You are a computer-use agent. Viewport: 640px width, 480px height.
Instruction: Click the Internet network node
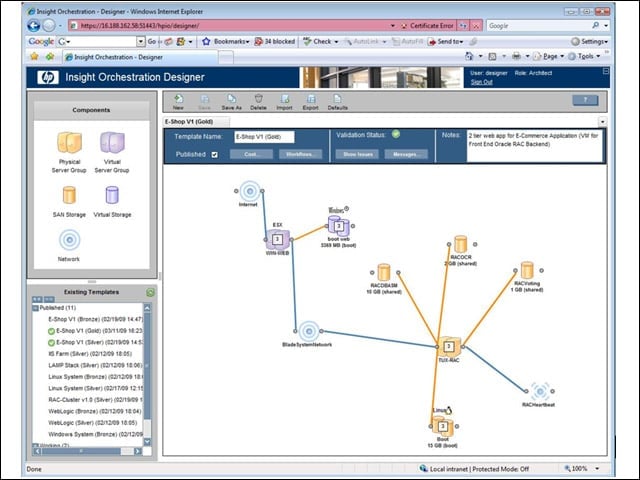tap(249, 191)
